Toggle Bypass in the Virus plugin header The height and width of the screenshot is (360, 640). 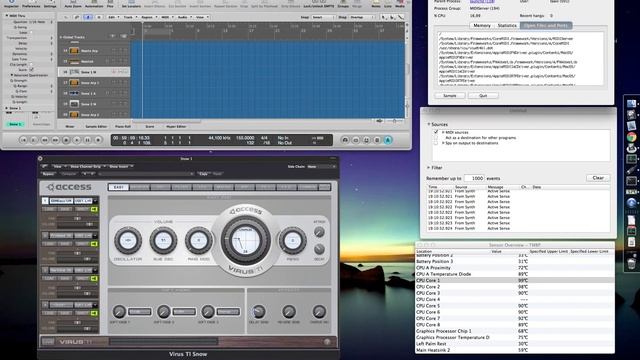[48, 174]
